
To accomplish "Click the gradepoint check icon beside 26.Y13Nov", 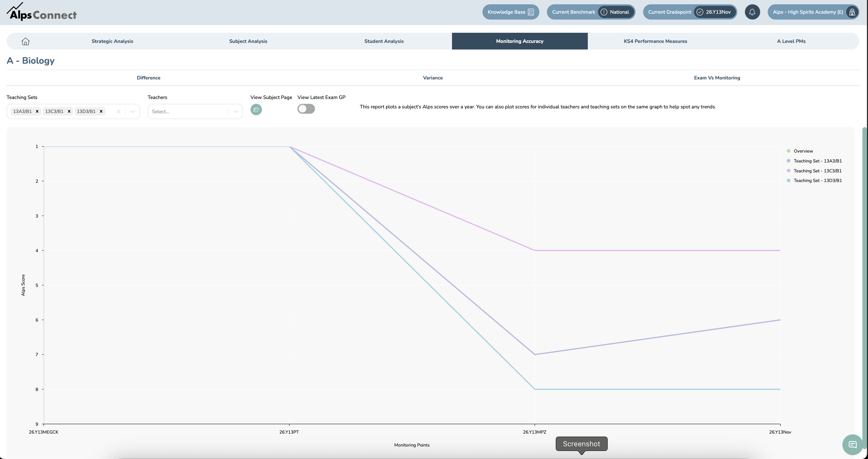I will [x=700, y=12].
